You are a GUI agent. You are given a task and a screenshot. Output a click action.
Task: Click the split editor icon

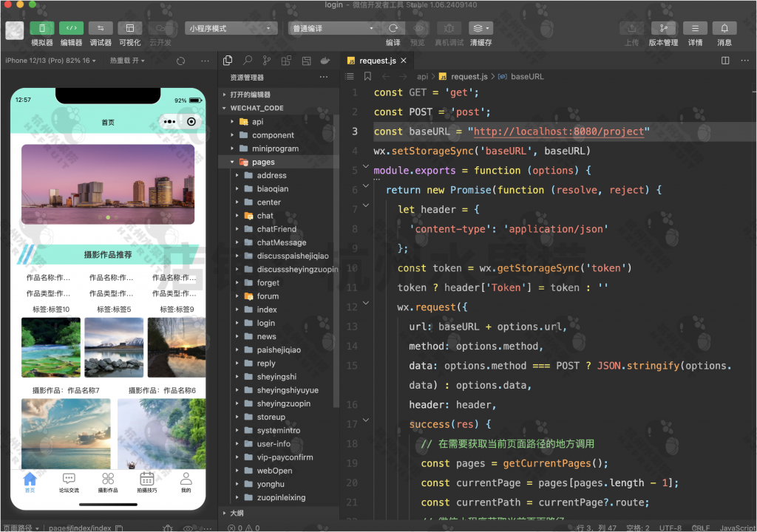pos(725,61)
